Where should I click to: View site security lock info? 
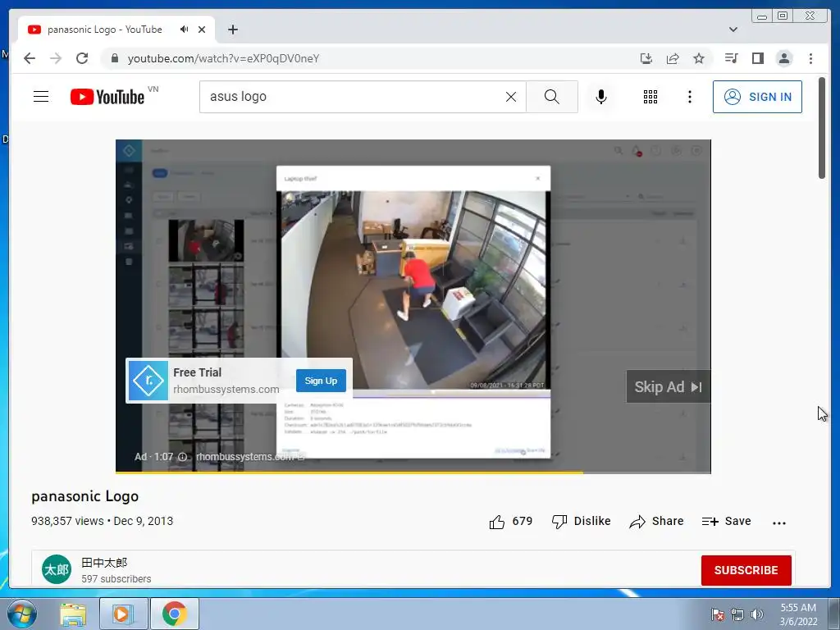[x=114, y=58]
